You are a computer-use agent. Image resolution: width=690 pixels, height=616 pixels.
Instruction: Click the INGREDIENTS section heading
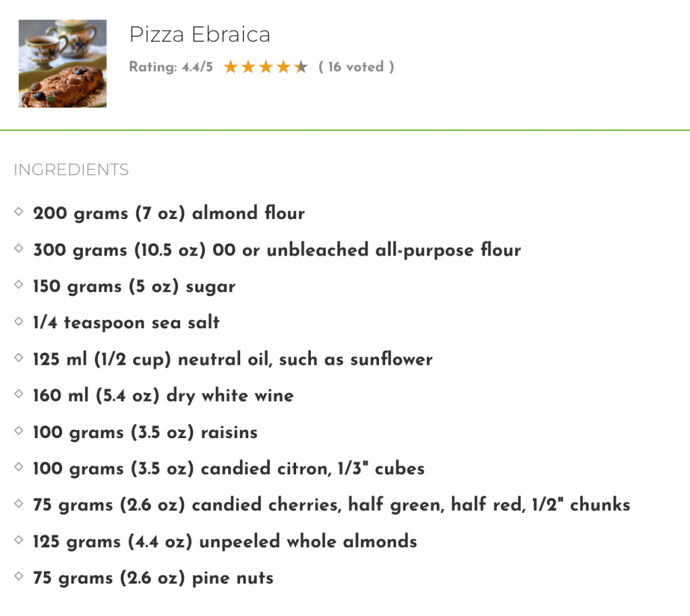coord(71,170)
